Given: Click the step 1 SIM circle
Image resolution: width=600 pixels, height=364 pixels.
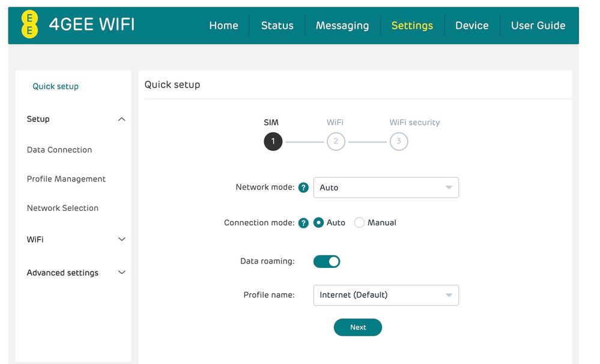Looking at the screenshot, I should [273, 142].
